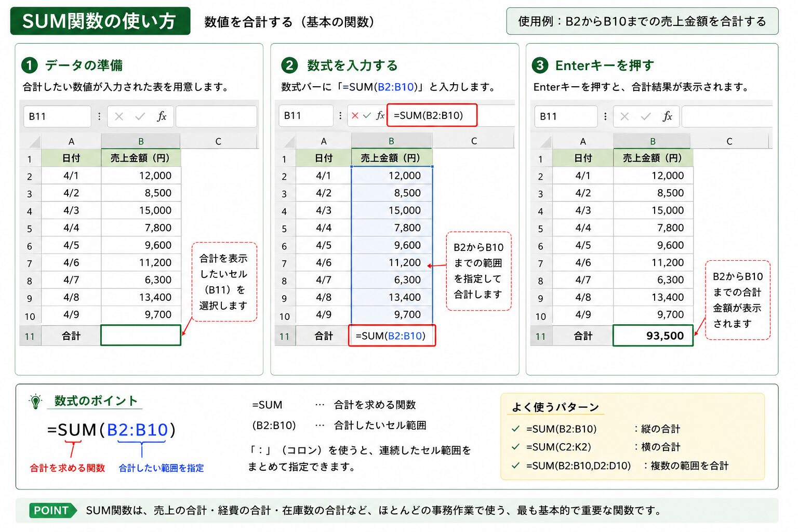Viewport: 798px width, 532px height.
Task: Click the three-dot handle beside step 1 name box
Action: coord(99,116)
